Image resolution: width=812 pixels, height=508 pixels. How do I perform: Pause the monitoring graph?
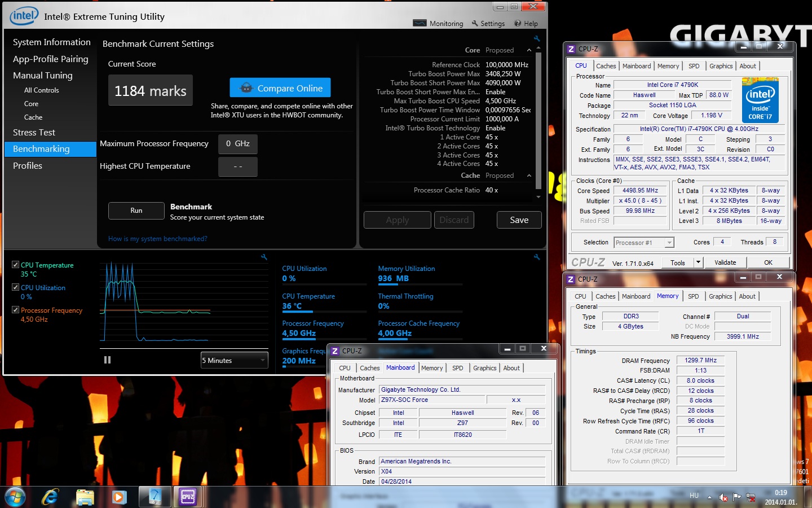pyautogui.click(x=107, y=360)
